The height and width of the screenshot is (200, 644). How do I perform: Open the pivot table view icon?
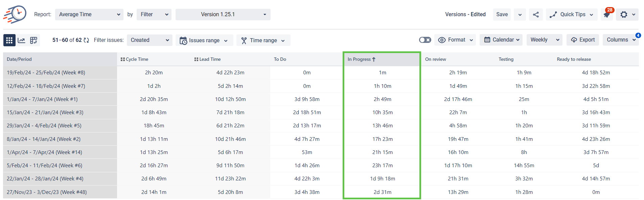[x=33, y=40]
